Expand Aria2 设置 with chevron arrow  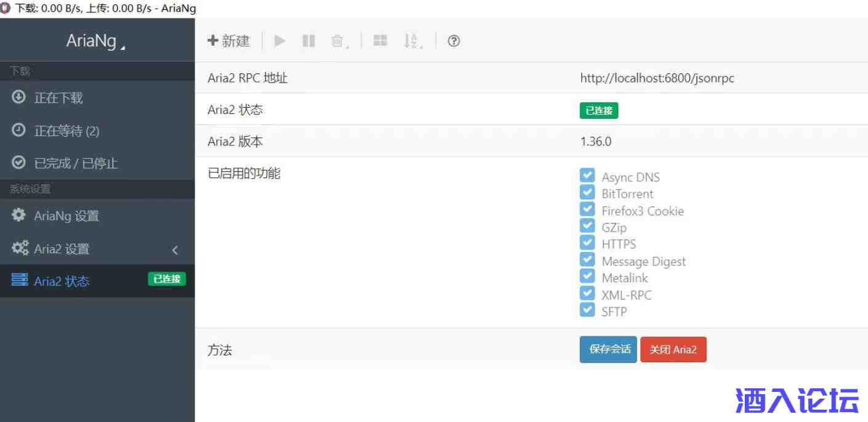point(175,250)
